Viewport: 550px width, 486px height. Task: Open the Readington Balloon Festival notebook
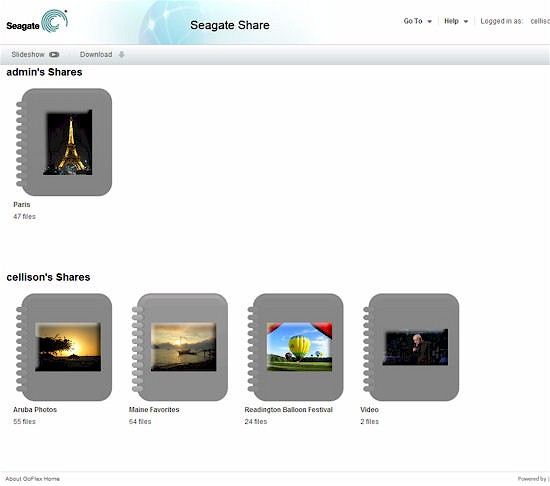pyautogui.click(x=296, y=347)
